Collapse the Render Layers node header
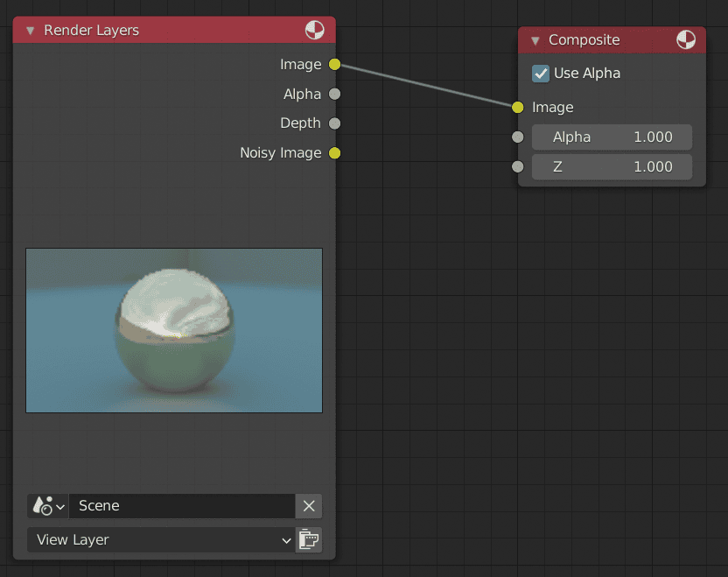 [x=30, y=29]
